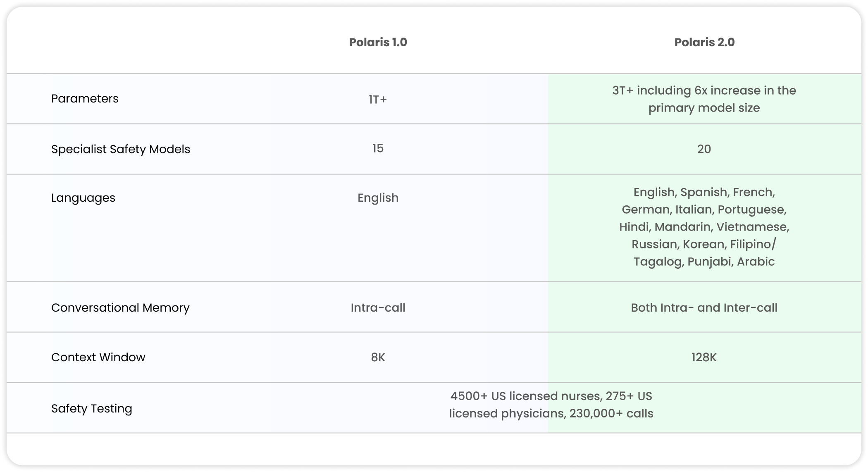Click the 1T+ parameters value
The image size is (868, 472).
pos(378,99)
